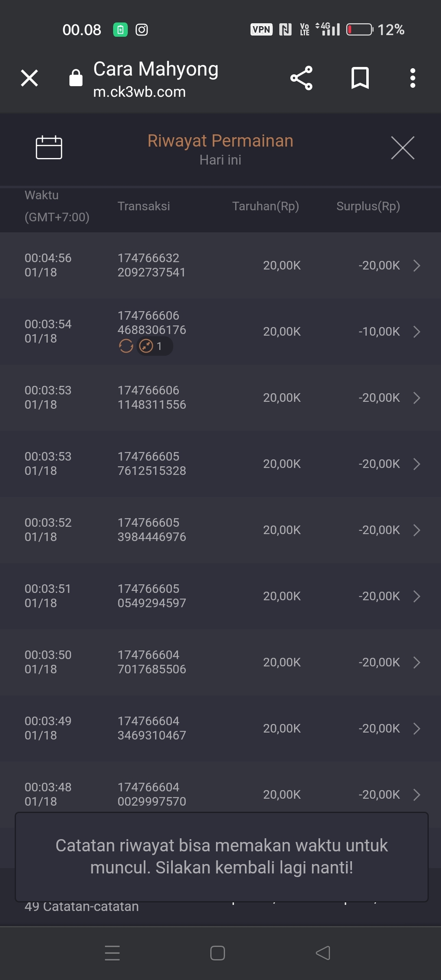Screen dimensions: 441x980
Task: Open the three-dot browser menu
Action: coord(413,78)
